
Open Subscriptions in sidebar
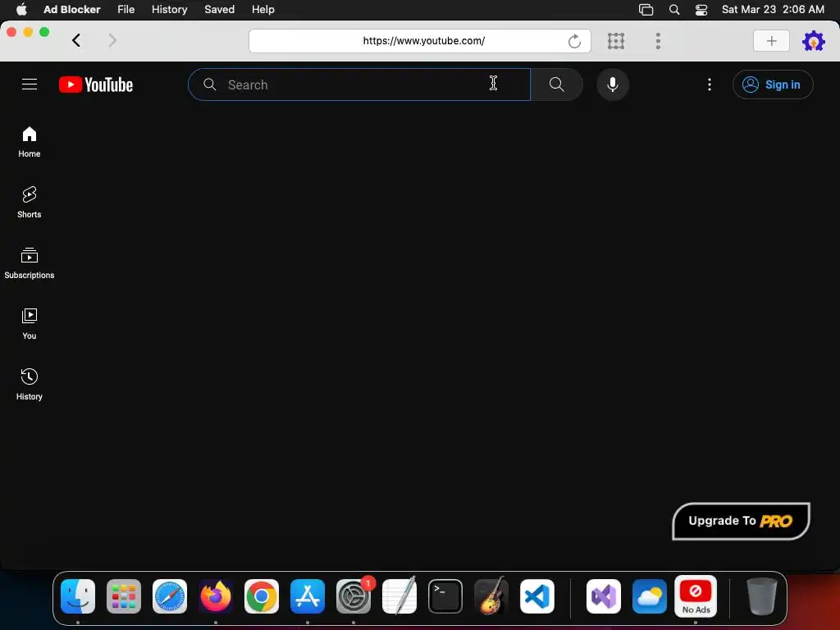30,263
